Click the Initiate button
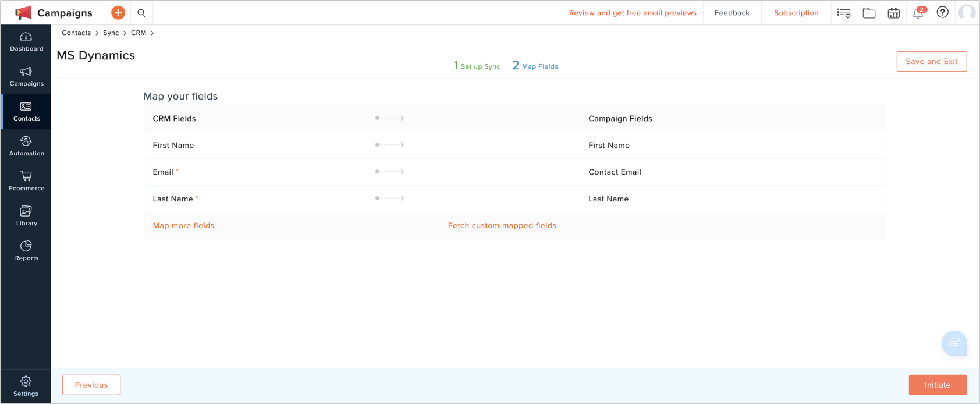Viewport: 980px width, 404px height. (938, 385)
